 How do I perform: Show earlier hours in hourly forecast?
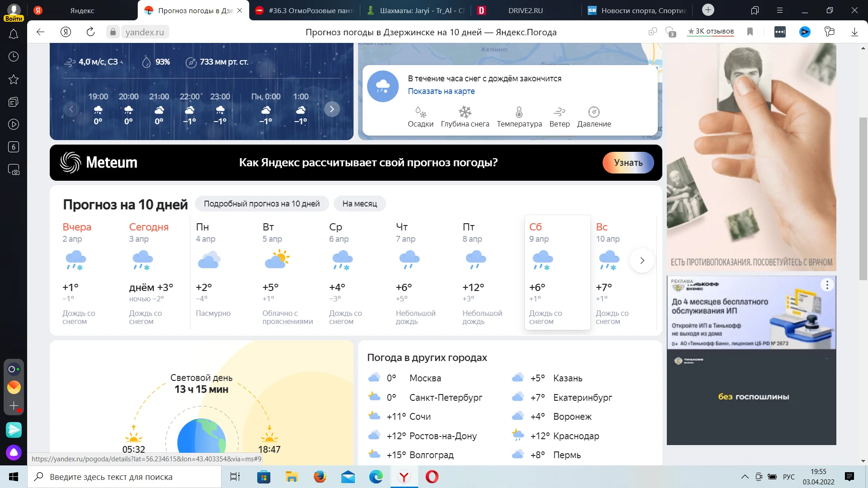pos(71,109)
